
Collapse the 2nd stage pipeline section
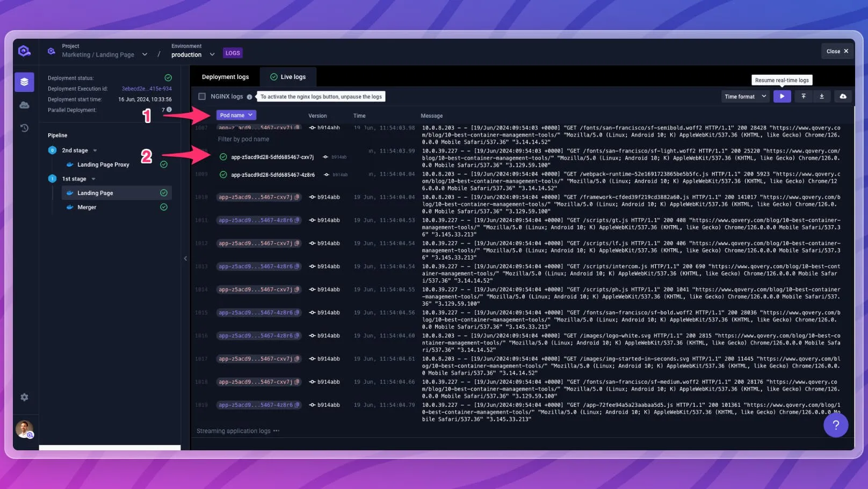(x=95, y=150)
